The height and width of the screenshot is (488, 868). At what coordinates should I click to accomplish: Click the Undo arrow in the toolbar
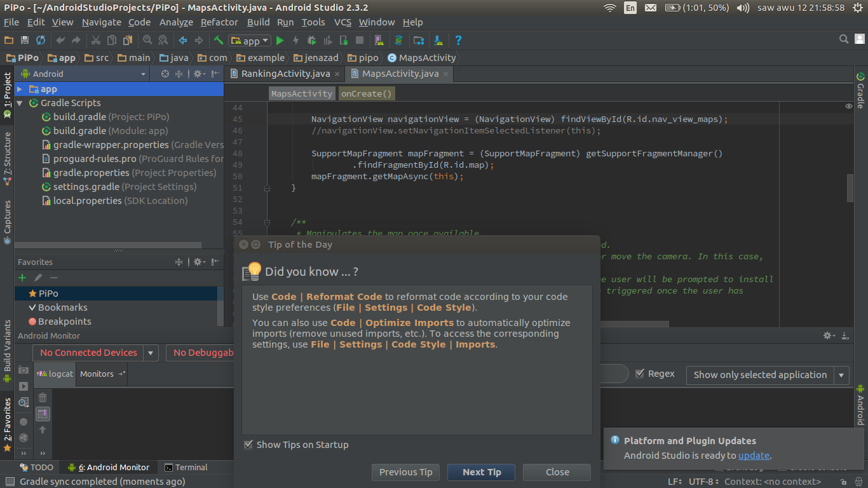coord(60,40)
